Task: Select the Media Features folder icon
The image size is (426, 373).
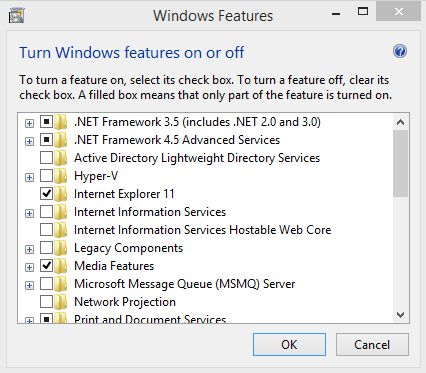Action: (61, 266)
